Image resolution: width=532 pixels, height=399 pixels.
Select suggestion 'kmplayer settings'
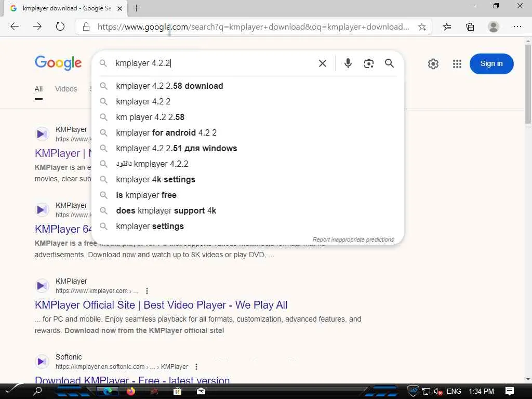(x=248, y=227)
